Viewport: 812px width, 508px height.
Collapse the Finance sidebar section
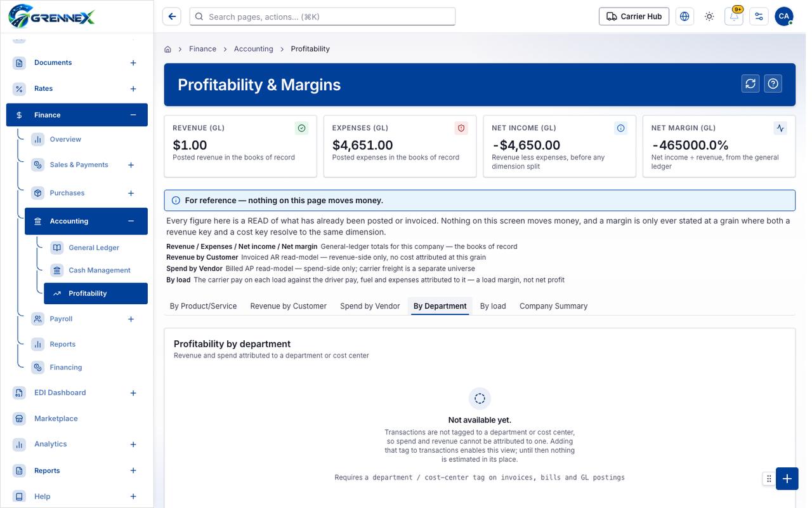(133, 115)
